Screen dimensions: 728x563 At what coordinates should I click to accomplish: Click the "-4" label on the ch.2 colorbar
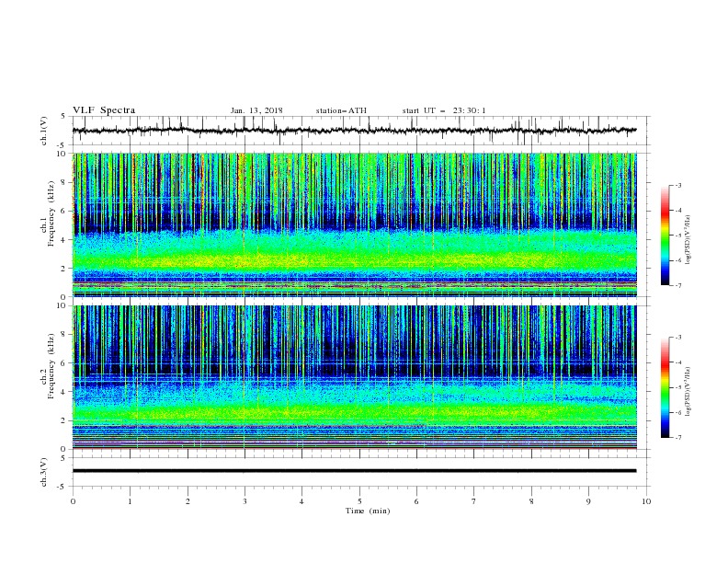[x=677, y=362]
